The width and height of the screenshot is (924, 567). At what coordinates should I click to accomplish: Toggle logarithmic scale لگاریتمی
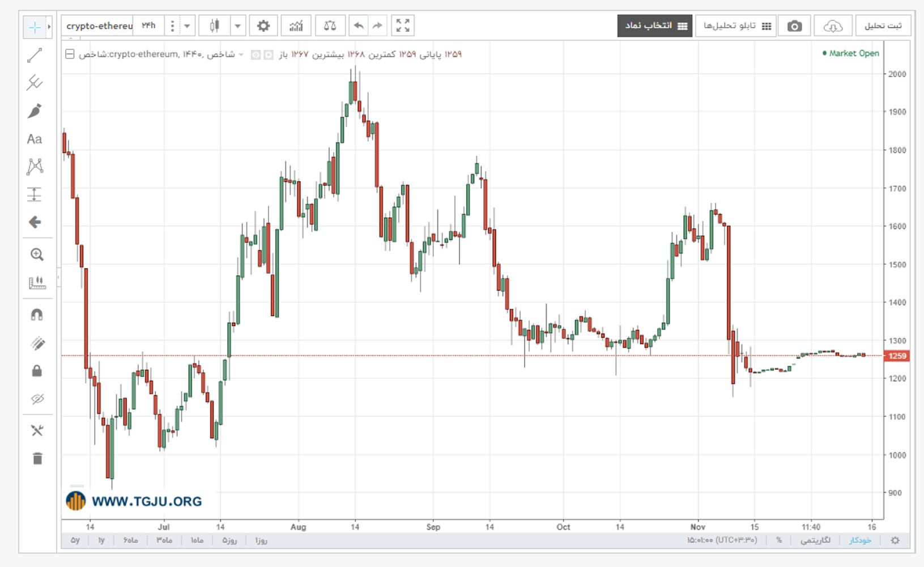(815, 540)
